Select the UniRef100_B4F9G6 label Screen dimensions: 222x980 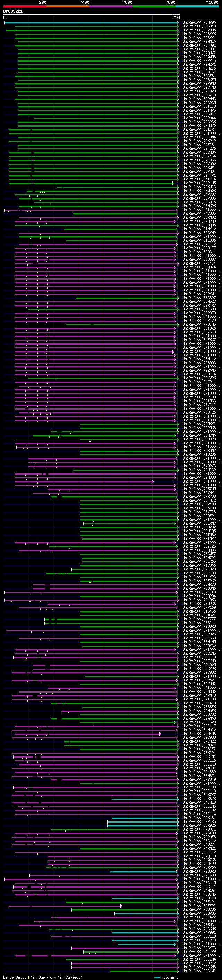pos(199,160)
